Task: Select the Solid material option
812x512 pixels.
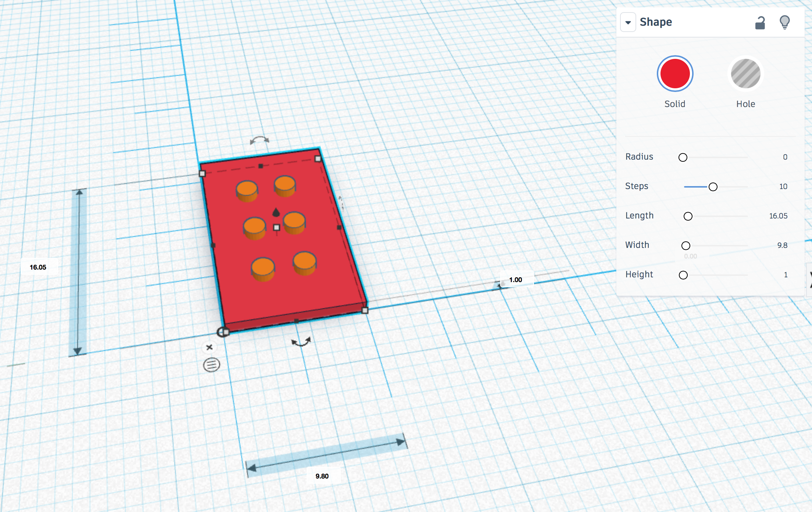Action: [x=674, y=73]
